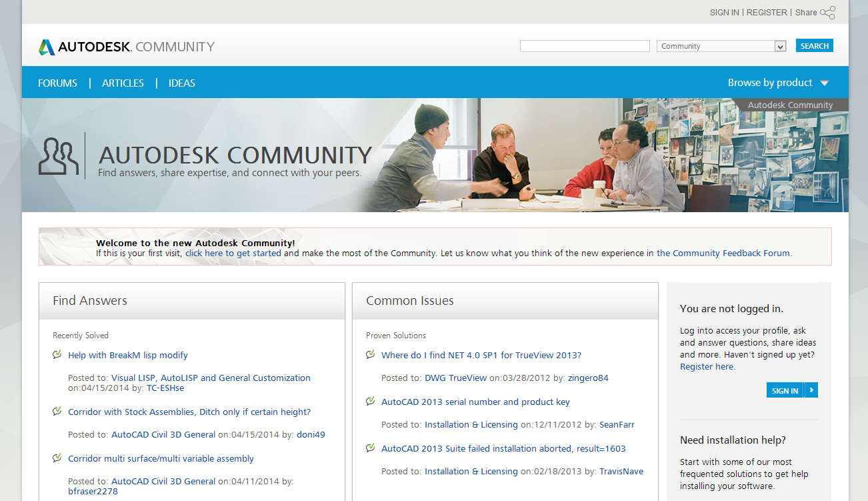Click the Autodesk Community breadcrumb label

(790, 105)
